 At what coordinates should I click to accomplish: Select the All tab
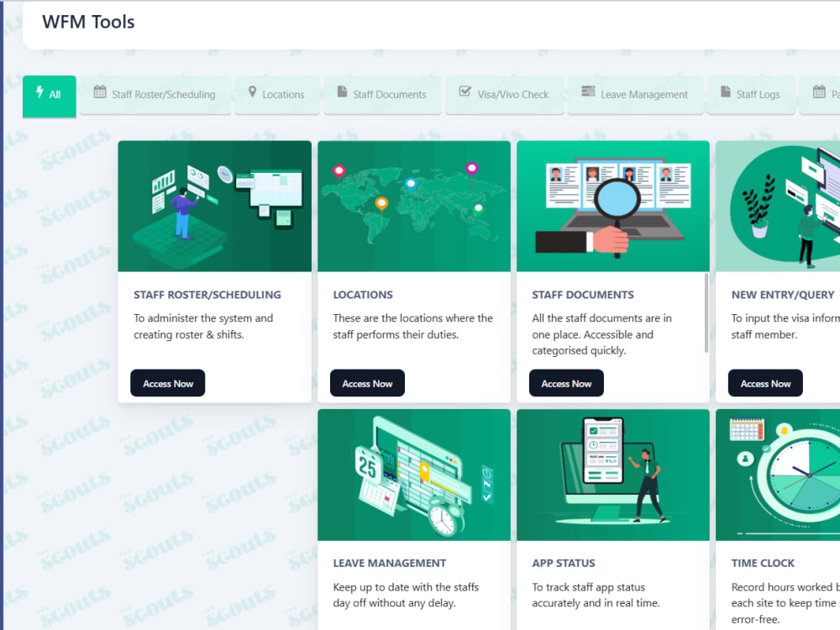point(49,96)
